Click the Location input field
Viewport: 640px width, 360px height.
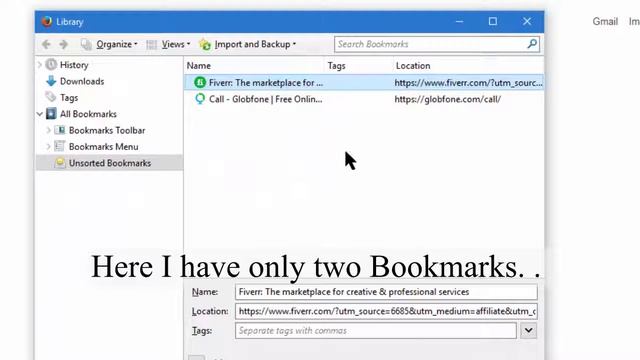click(x=386, y=311)
